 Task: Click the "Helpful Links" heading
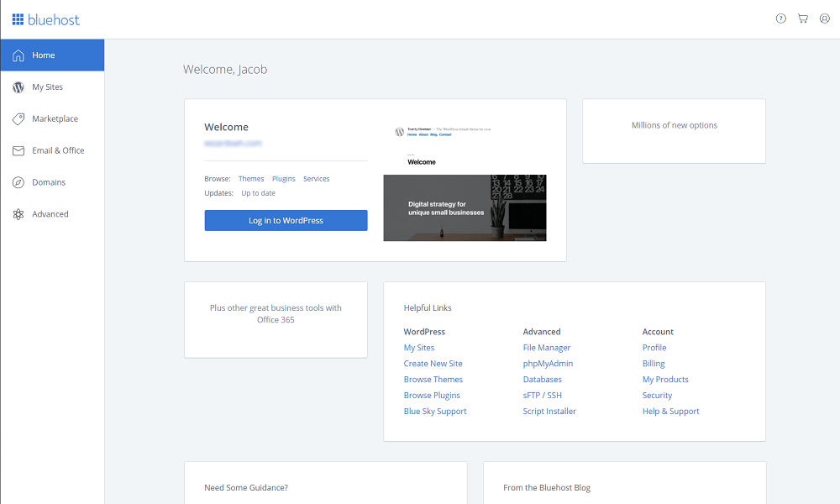click(x=428, y=308)
